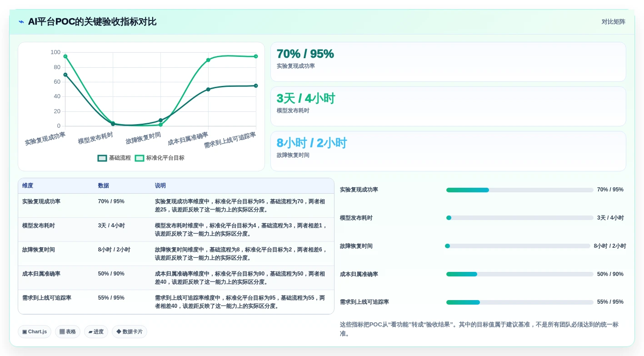
Task: Click the 维度 column header
Action: 28,186
